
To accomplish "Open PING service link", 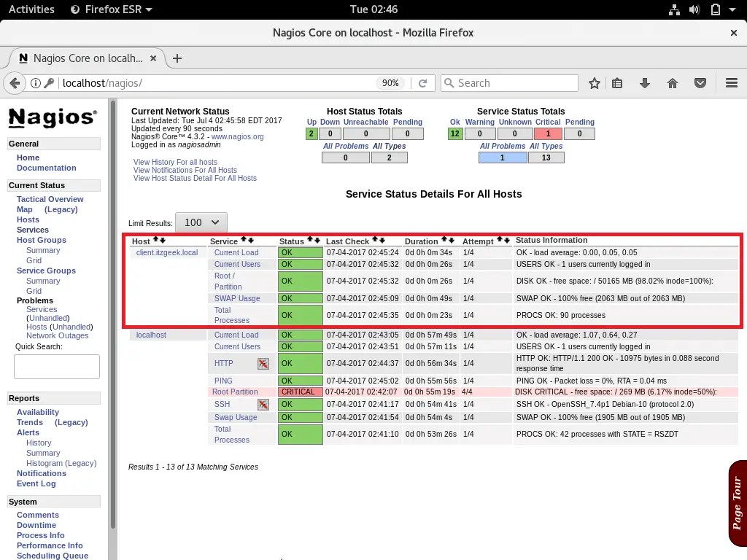I will pos(223,381).
